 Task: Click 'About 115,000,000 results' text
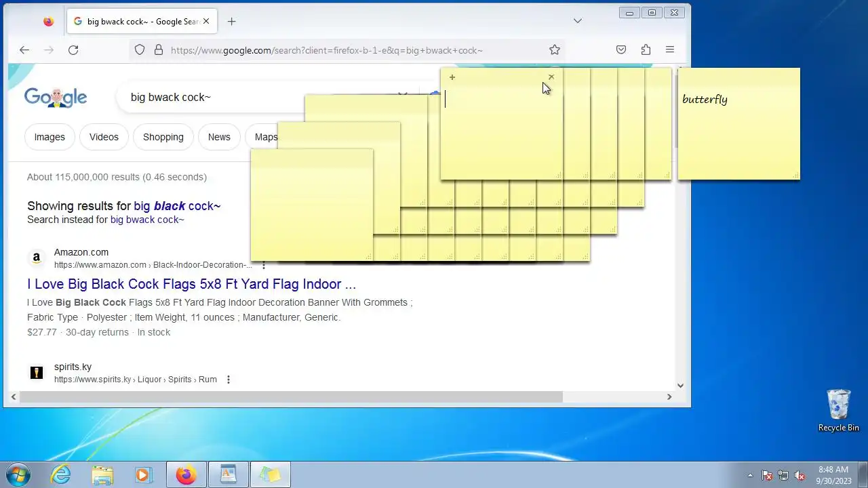117,177
